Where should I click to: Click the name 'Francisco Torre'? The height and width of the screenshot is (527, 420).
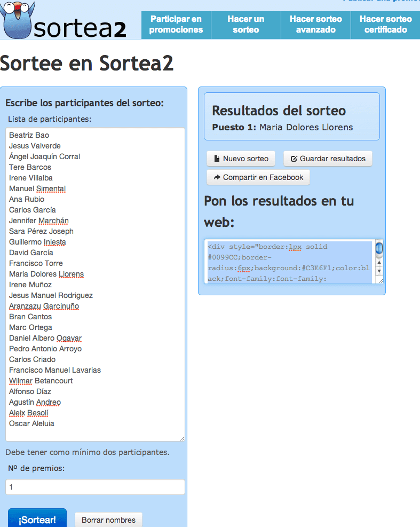pos(36,264)
